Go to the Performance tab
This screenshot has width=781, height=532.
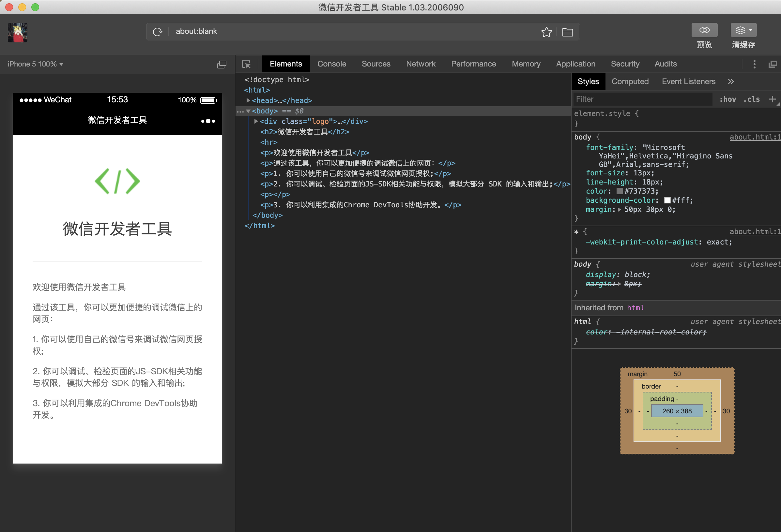click(x=473, y=64)
